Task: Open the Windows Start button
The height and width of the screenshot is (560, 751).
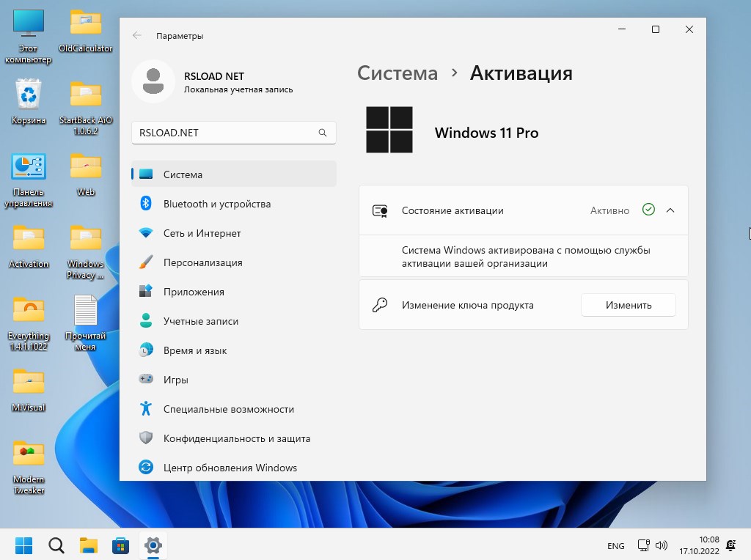Action: click(x=23, y=545)
